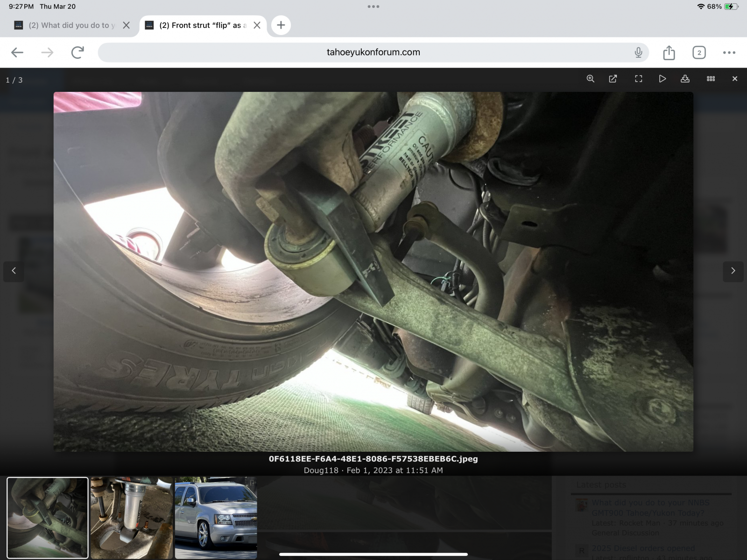Close the image lightbox viewer

[x=734, y=79]
